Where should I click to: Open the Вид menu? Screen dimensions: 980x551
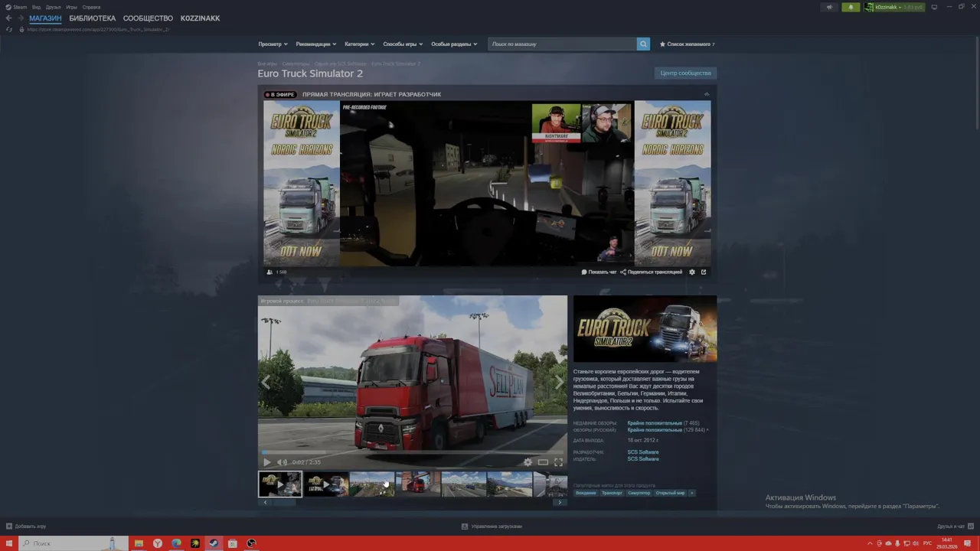(x=36, y=7)
